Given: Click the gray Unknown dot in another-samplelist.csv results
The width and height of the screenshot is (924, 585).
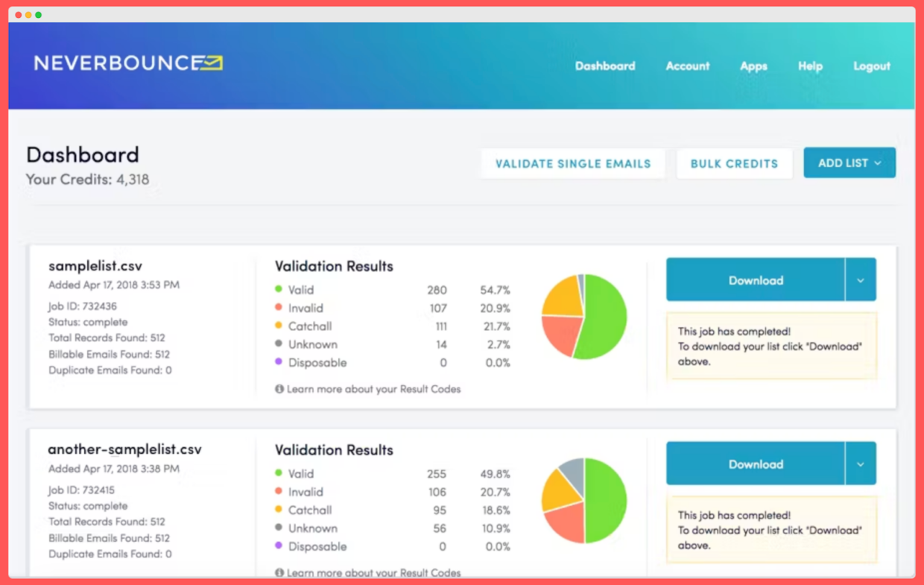Looking at the screenshot, I should (x=279, y=528).
